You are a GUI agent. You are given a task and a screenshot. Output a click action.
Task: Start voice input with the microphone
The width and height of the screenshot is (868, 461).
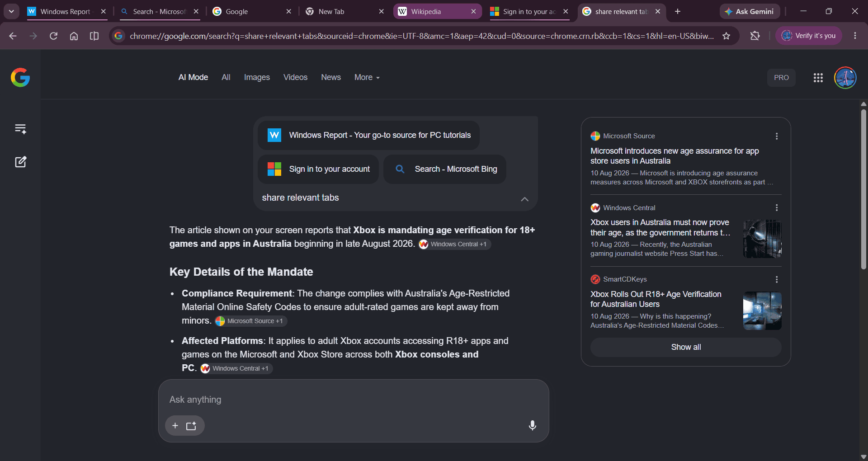pyautogui.click(x=532, y=425)
